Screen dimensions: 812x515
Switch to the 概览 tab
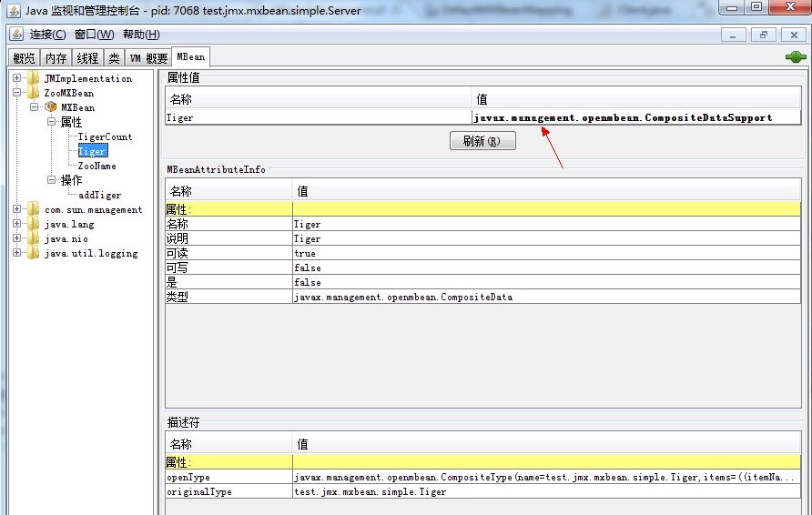coord(24,58)
